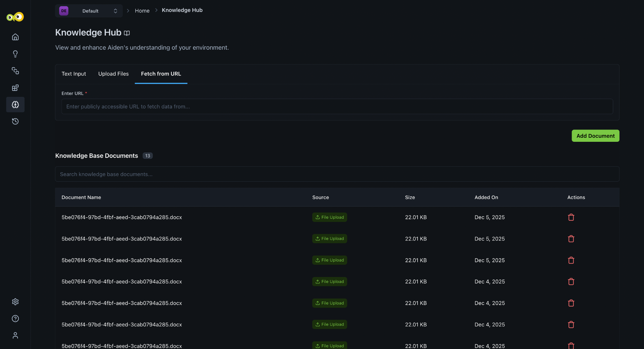Image resolution: width=644 pixels, height=349 pixels.
Task: Expand the Default workspace dropdown
Action: coord(89,11)
